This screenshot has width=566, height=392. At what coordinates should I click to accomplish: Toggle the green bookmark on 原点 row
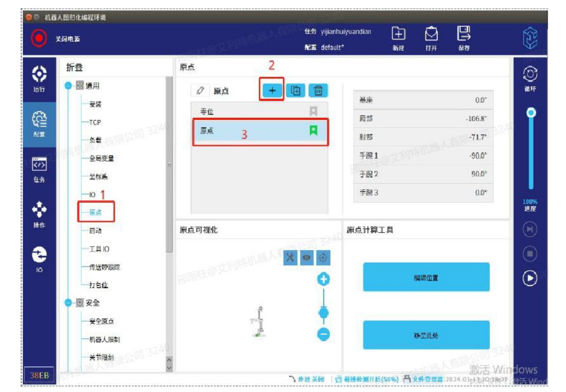(x=313, y=131)
